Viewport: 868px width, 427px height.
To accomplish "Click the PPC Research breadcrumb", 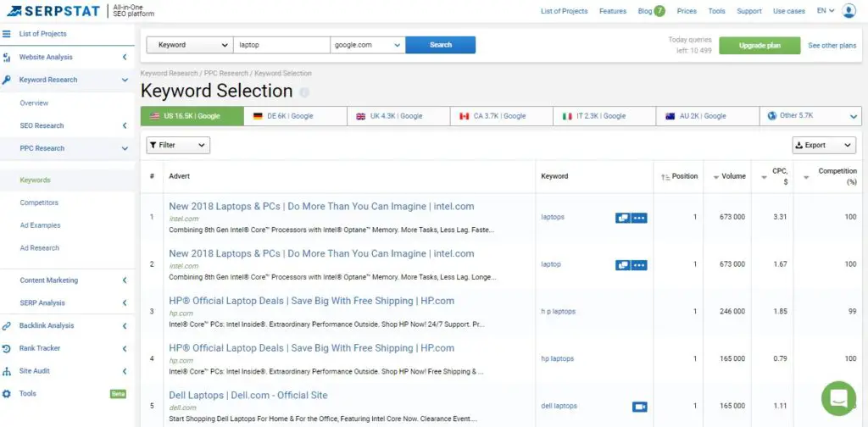I will coord(225,73).
